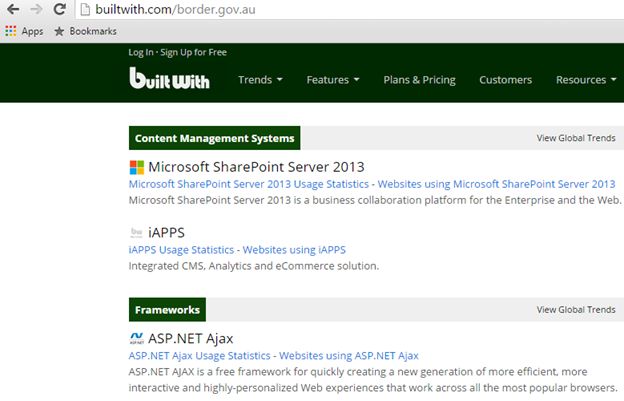This screenshot has height=401, width=624.
Task: Click the Bookmarks label in bookmarks bar
Action: tap(93, 31)
